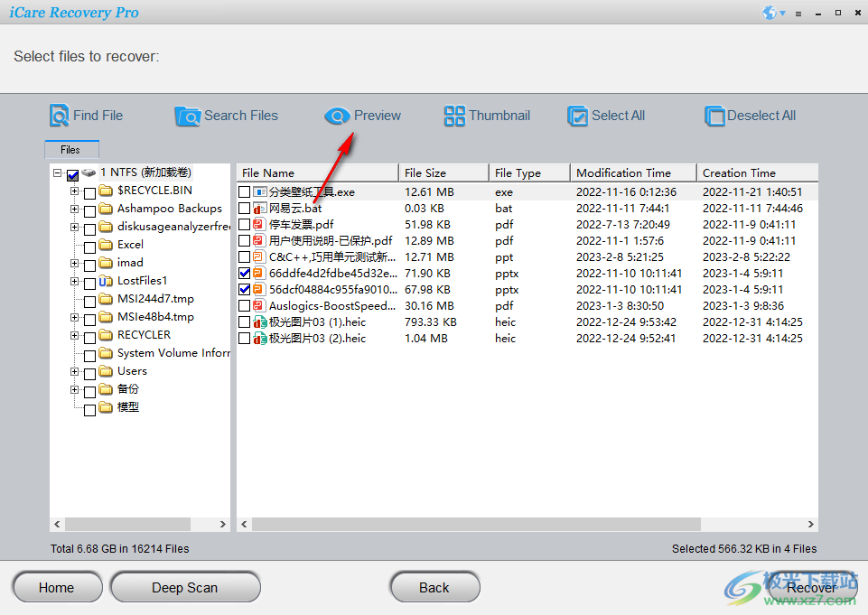Open Search Files tool
Image resolution: width=868 pixels, height=615 pixels.
tap(188, 116)
